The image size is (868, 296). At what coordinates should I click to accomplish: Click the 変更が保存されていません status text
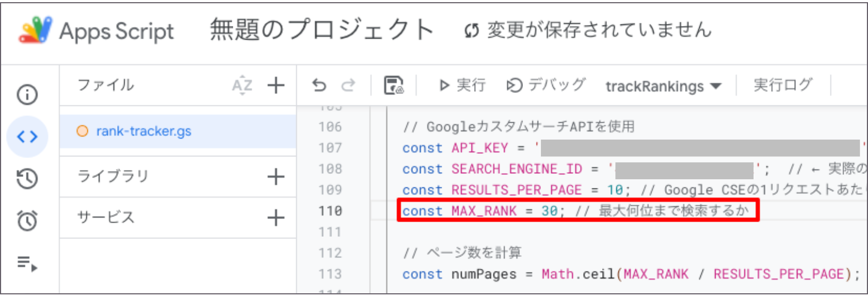point(599,30)
